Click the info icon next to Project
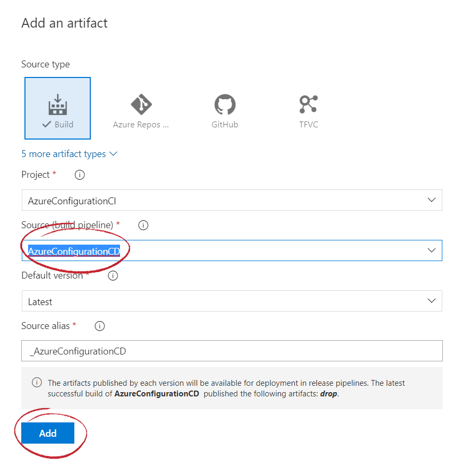This screenshot has height=476, width=462. (x=80, y=175)
